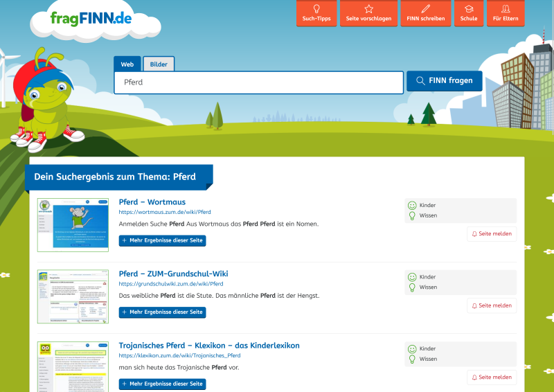The height and width of the screenshot is (392, 554).
Task: Click the Wissen label of ZUM-Grundschul-Wiki result
Action: click(428, 287)
